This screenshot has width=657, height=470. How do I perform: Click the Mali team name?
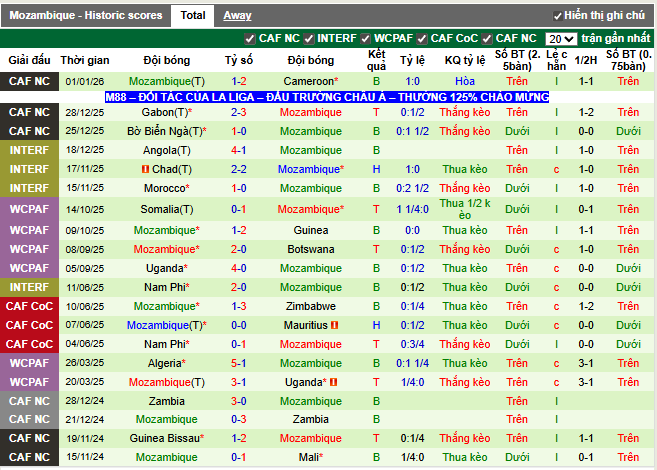click(311, 457)
